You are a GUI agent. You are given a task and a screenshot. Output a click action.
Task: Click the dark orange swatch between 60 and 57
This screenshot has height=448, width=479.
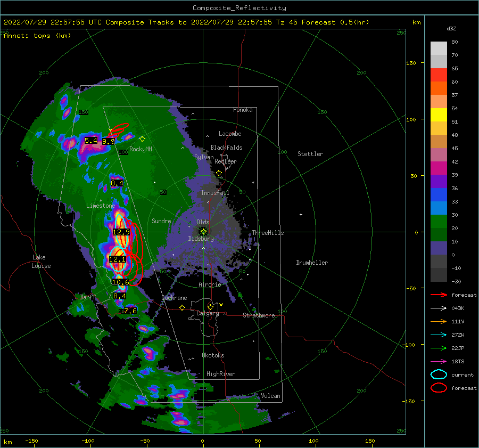[x=439, y=88]
